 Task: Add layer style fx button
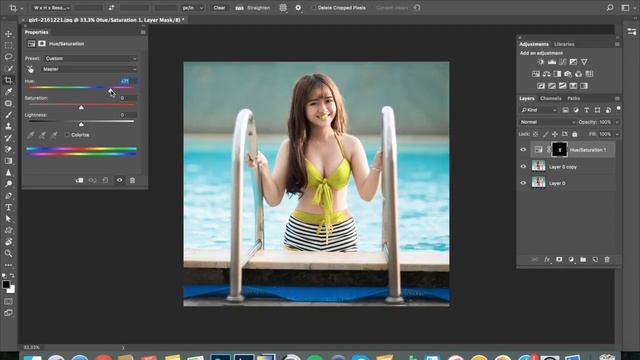(x=547, y=260)
